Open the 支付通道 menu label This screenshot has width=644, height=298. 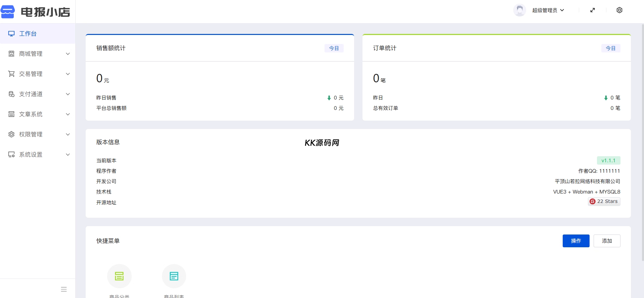(31, 94)
